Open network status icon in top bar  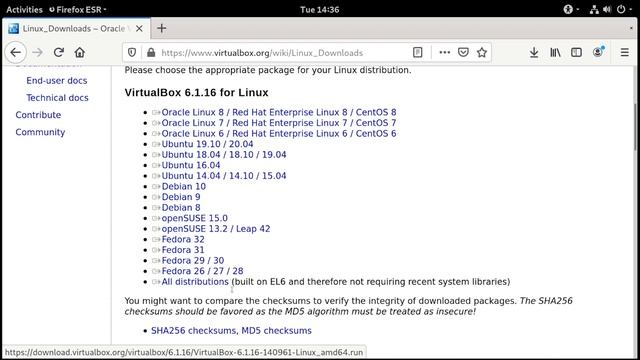(x=594, y=9)
